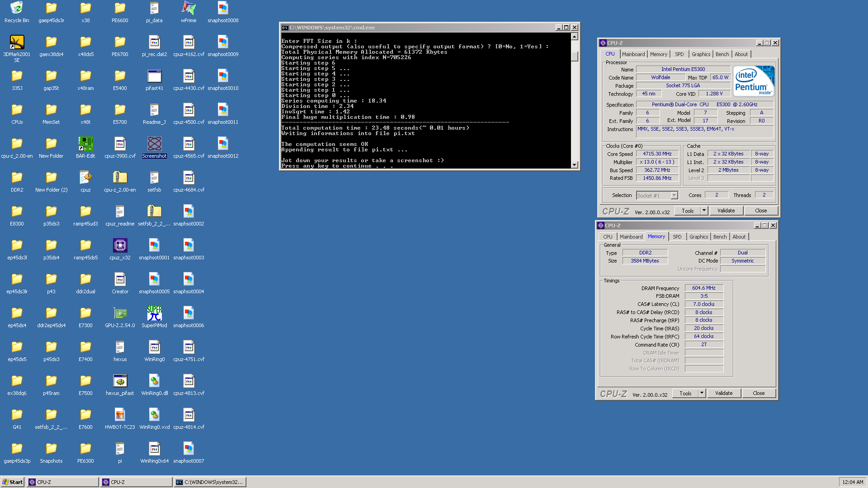This screenshot has height=488, width=868.
Task: Expand Tools dropdown arrow in upper CPU-Z window
Action: click(704, 211)
